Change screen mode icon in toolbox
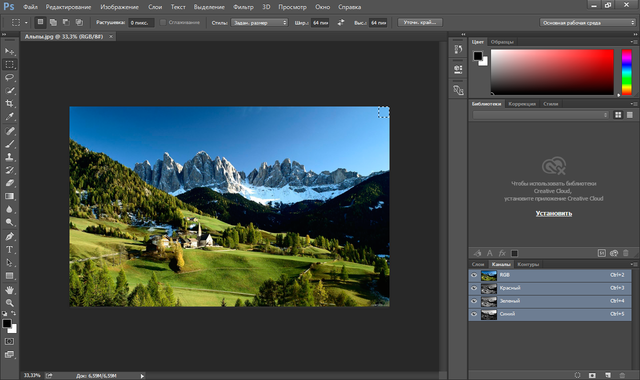 [x=9, y=354]
